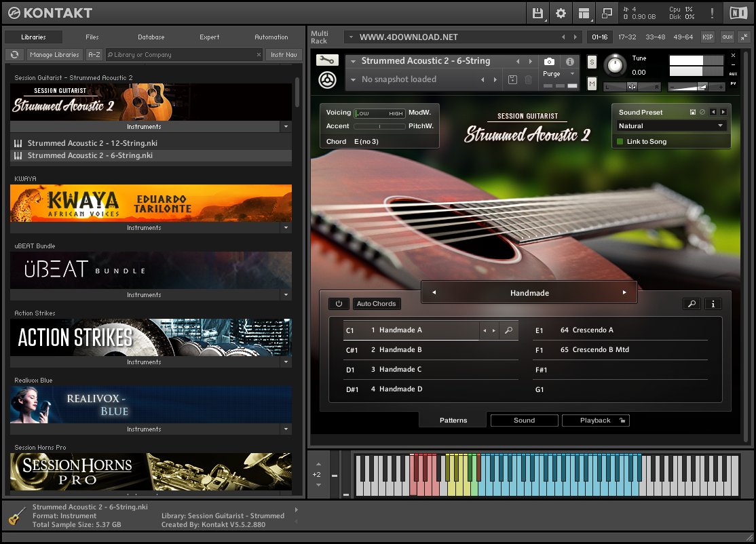Save snapshot with the disk icon
The image size is (756, 544).
[x=512, y=79]
